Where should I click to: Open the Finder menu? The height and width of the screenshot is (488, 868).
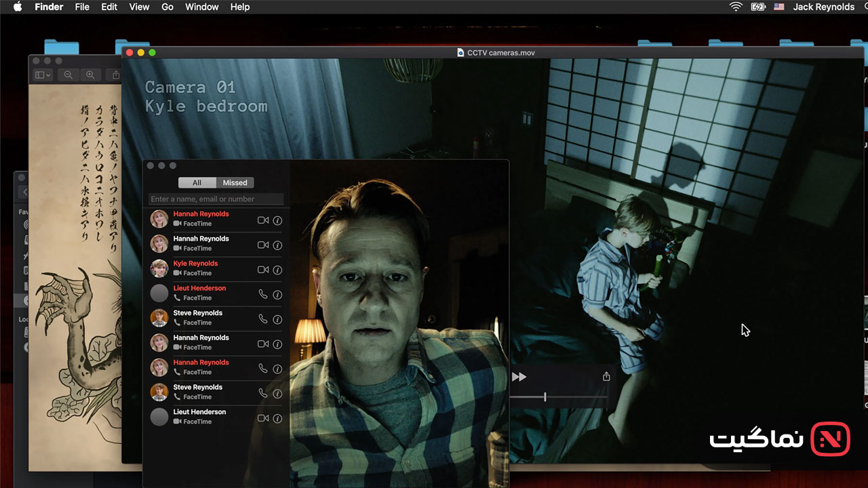click(48, 7)
